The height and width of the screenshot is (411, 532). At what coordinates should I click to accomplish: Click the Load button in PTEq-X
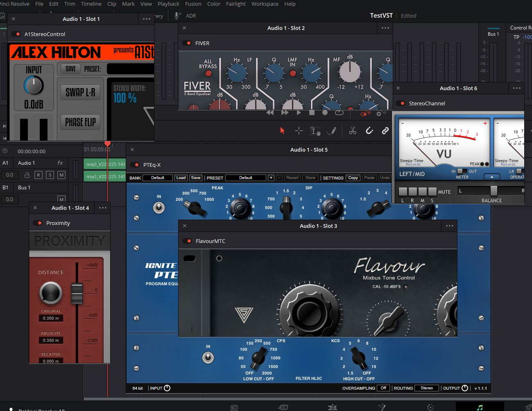pos(181,178)
